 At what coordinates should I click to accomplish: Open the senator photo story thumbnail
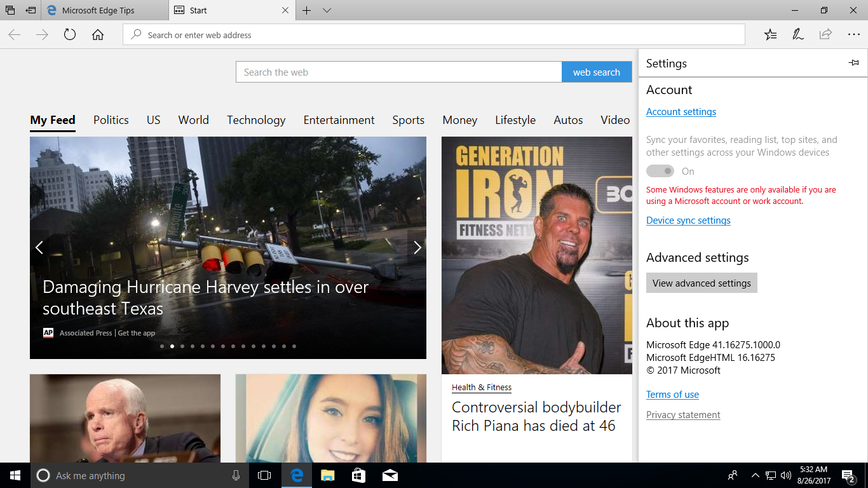[x=125, y=418]
